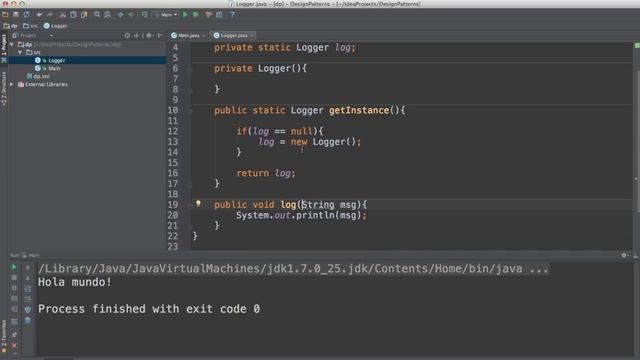Stop process in Run panel

pyautogui.click(x=14, y=278)
